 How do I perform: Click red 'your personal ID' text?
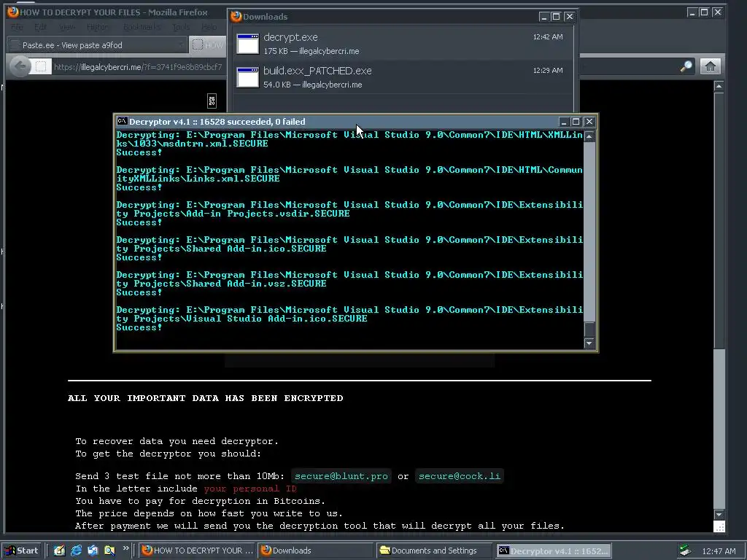pyautogui.click(x=250, y=489)
